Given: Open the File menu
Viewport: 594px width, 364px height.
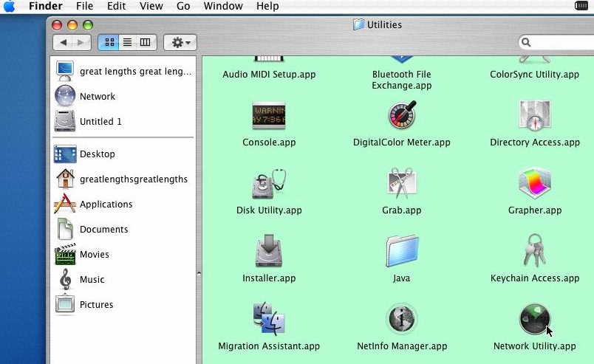Looking at the screenshot, I should point(84,6).
